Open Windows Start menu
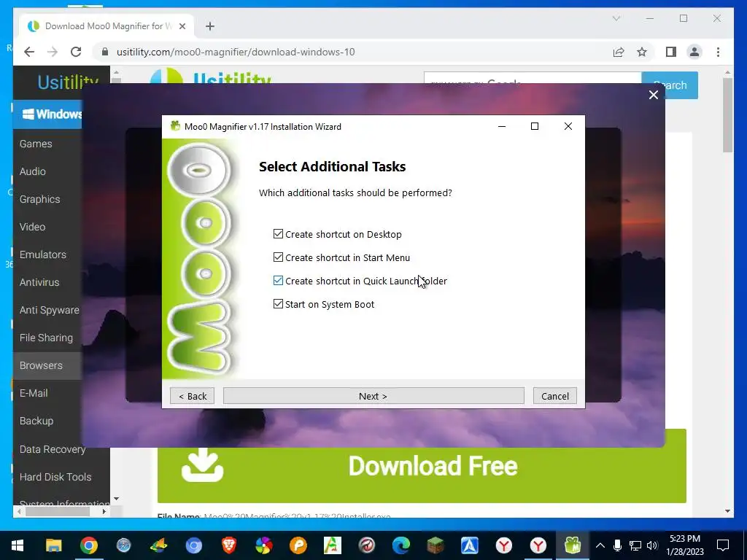 point(18,545)
